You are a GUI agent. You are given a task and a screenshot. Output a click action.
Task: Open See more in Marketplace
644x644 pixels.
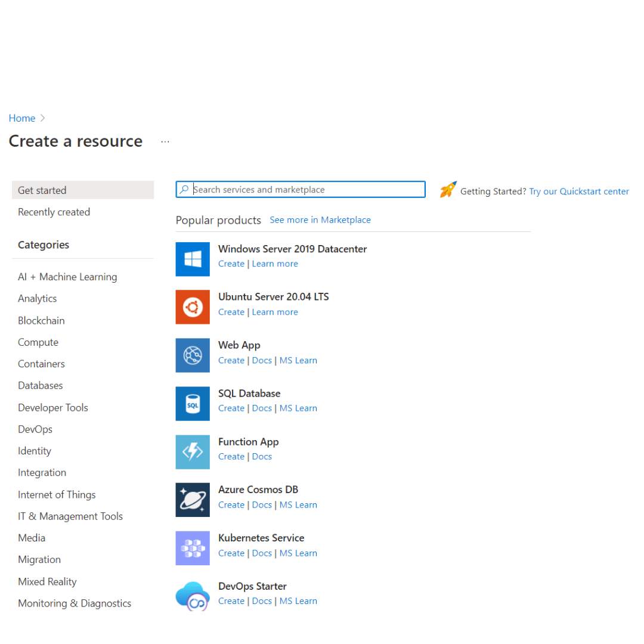click(320, 220)
